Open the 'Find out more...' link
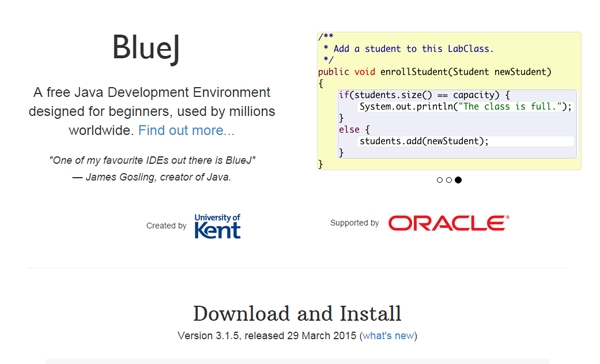This screenshot has width=600, height=364. point(186,130)
